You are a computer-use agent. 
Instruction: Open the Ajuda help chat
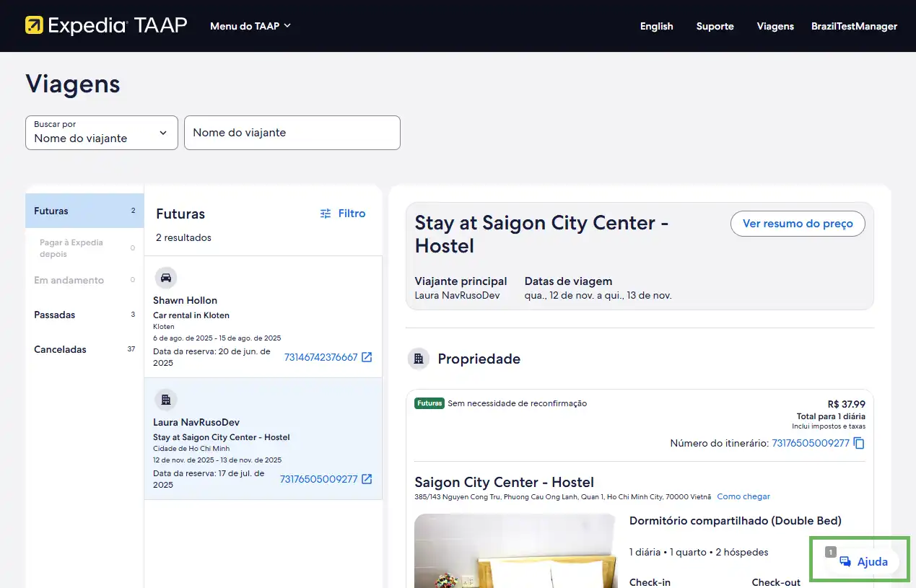pyautogui.click(x=863, y=561)
